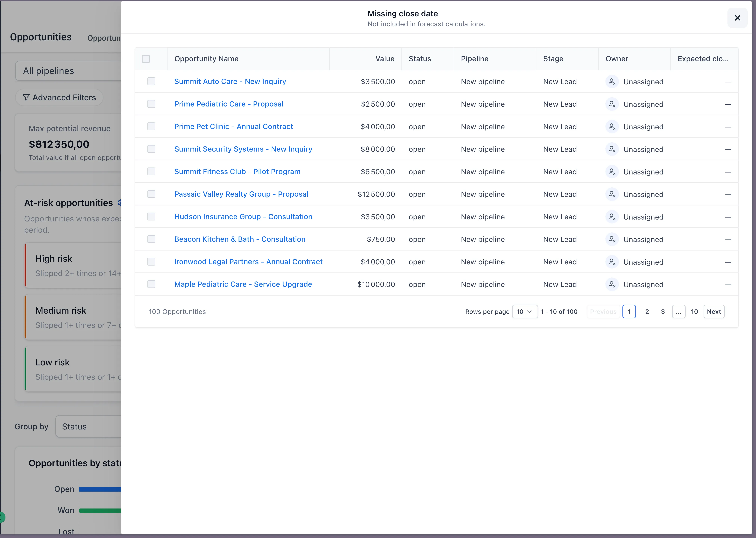This screenshot has height=538, width=756.
Task: Go to the Next page of opportunities
Action: click(714, 311)
